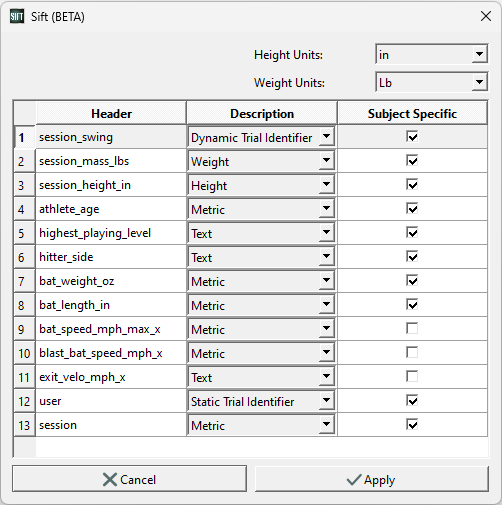Screen dimensions: 502x505
Task: Select row number 9 header
Action: [x=24, y=329]
